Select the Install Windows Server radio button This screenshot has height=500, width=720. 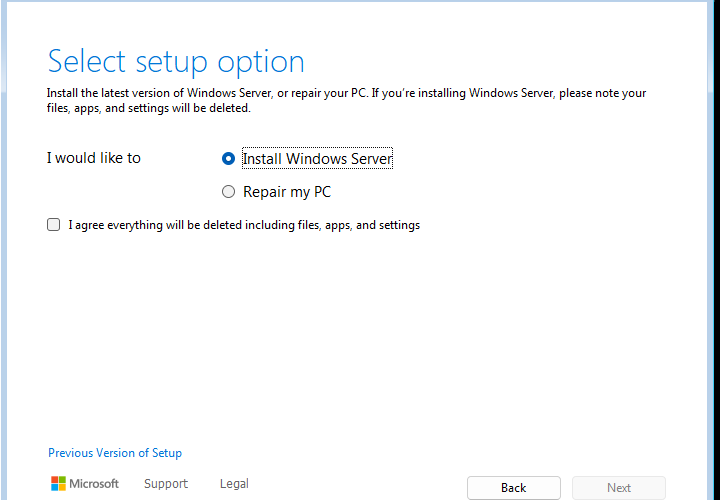(228, 158)
